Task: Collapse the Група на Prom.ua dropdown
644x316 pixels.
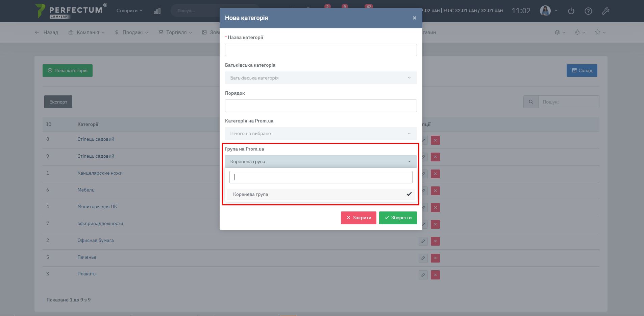Action: coord(321,161)
